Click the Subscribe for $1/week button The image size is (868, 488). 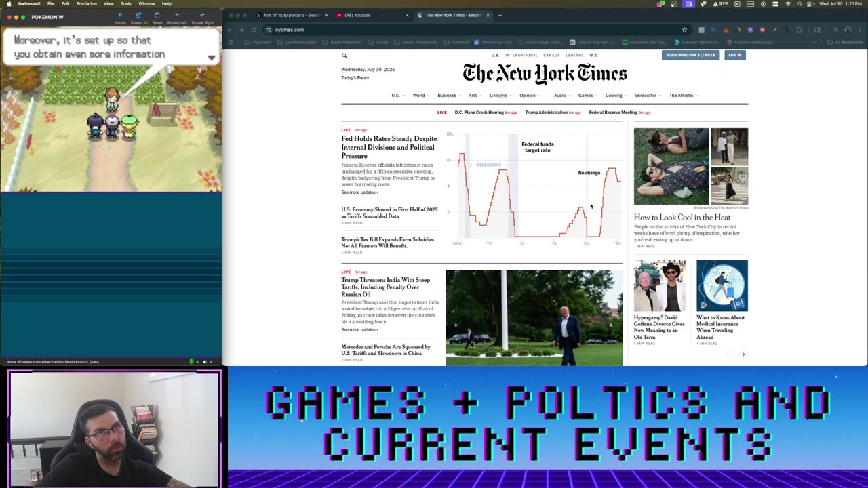pyautogui.click(x=690, y=55)
